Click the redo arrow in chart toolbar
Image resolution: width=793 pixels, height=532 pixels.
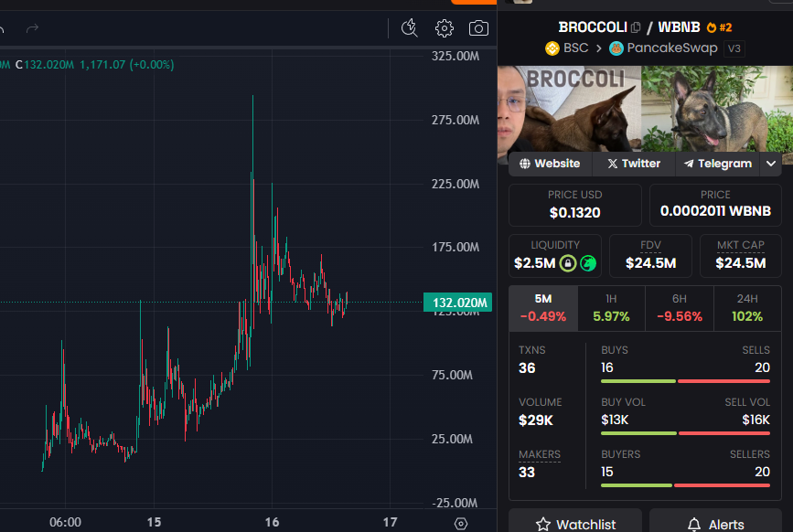(x=32, y=28)
